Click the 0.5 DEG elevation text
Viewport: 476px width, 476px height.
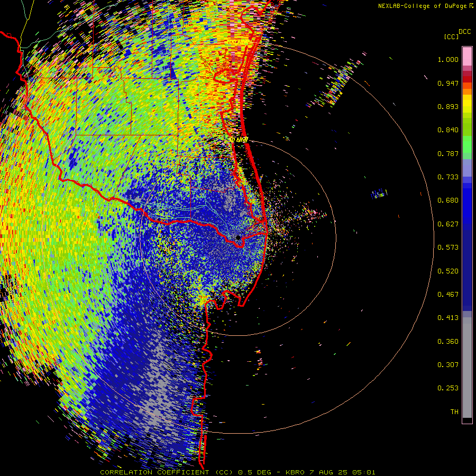tap(254, 472)
